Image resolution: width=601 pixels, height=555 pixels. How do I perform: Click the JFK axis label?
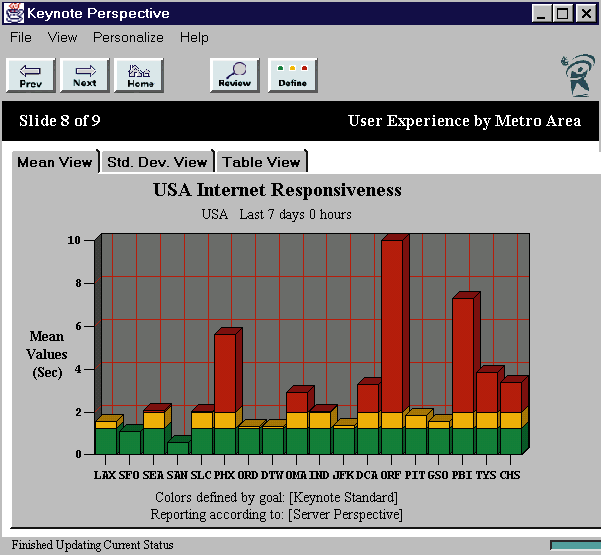click(343, 475)
